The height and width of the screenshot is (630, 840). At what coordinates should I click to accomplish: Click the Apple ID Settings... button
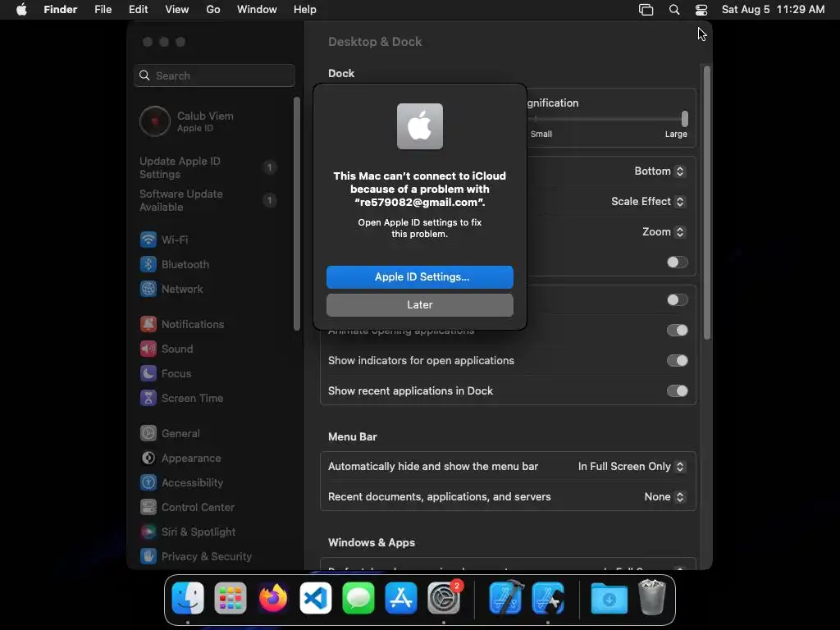tap(420, 277)
